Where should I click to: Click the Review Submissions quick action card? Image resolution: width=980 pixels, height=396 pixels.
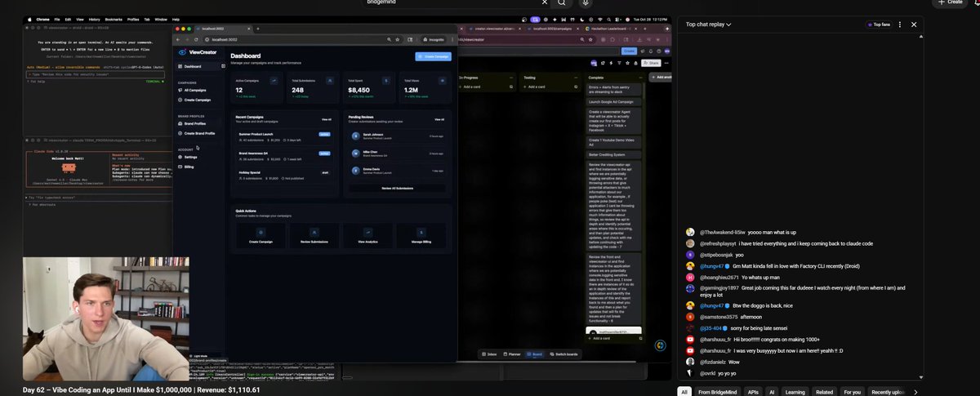[x=316, y=237]
